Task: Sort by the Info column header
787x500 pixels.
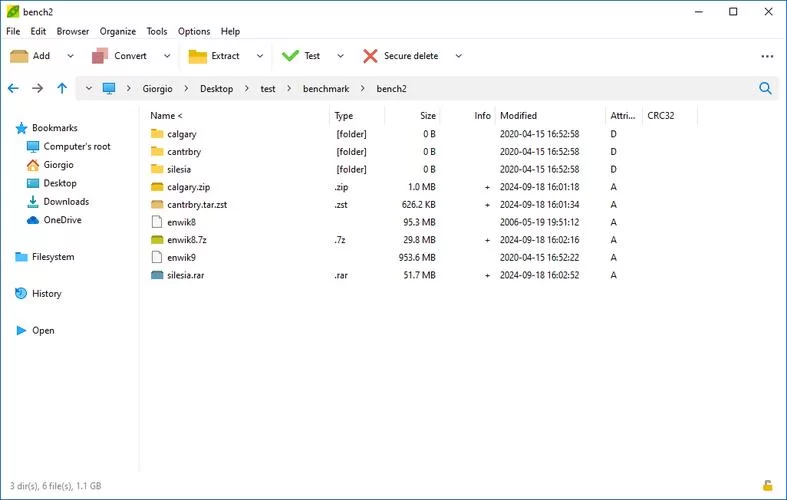Action: pos(482,115)
